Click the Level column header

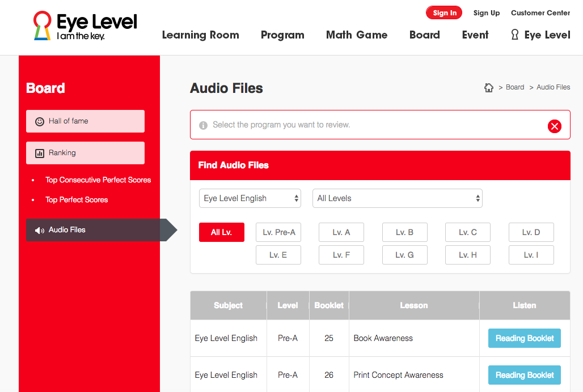click(x=288, y=305)
